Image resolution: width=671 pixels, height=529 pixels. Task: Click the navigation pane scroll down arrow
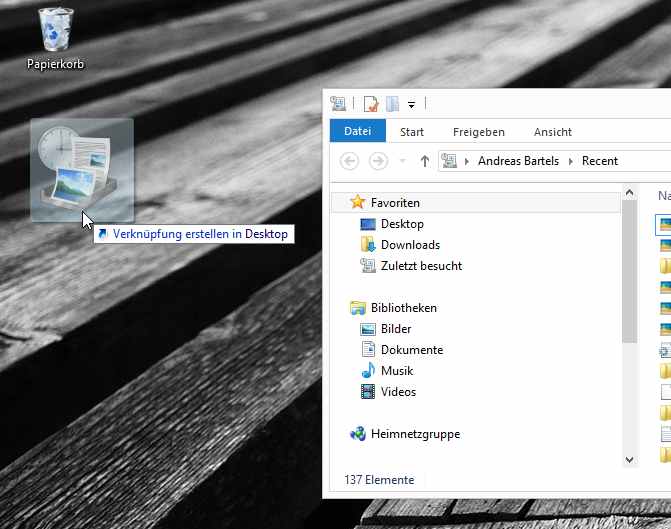tap(629, 460)
